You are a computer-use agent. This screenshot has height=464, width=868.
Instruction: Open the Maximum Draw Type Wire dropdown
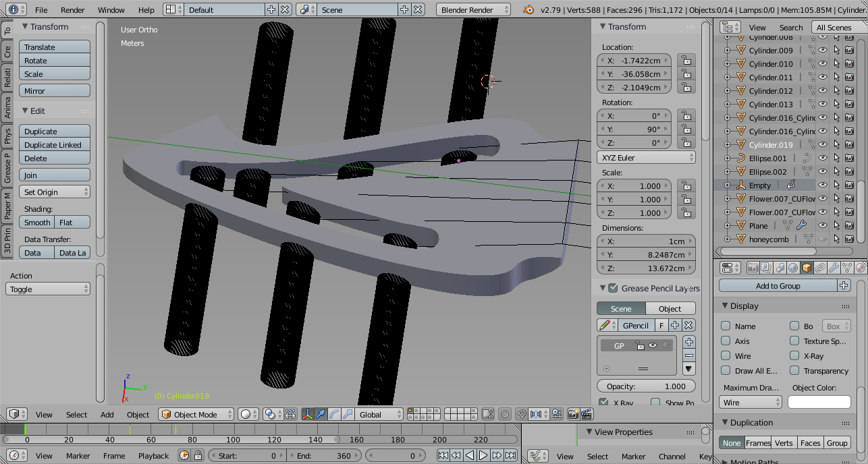[x=751, y=402]
